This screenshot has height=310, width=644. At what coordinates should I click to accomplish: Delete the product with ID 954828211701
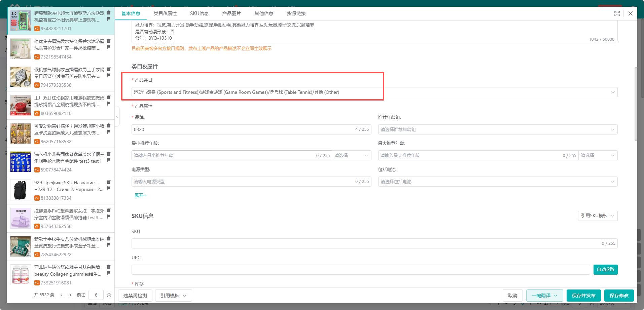(x=109, y=13)
